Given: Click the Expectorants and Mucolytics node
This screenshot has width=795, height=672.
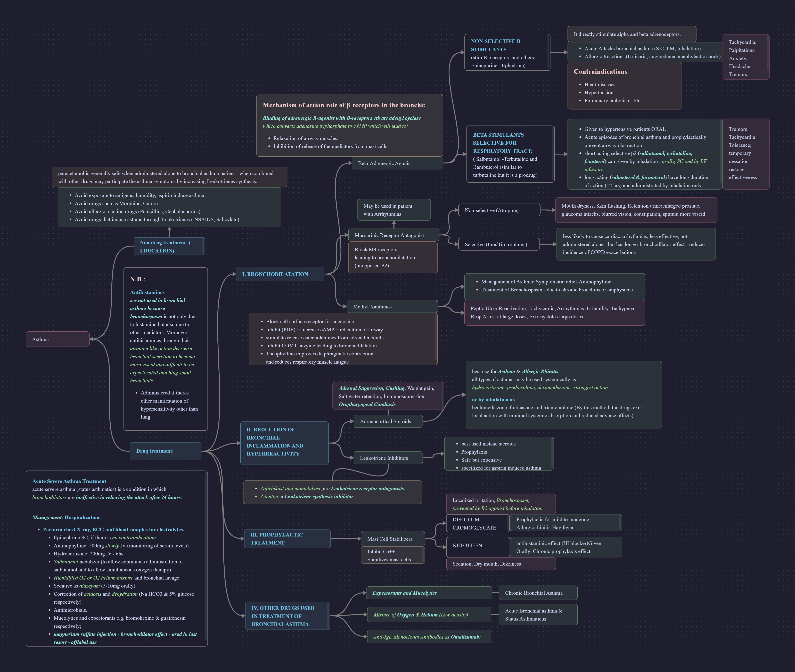Looking at the screenshot, I should pos(429,593).
